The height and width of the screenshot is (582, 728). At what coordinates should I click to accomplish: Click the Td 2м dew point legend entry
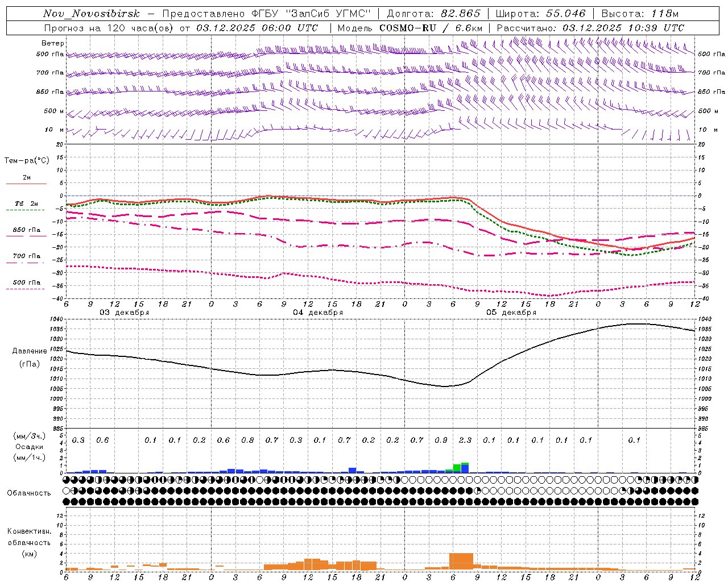[x=26, y=203]
